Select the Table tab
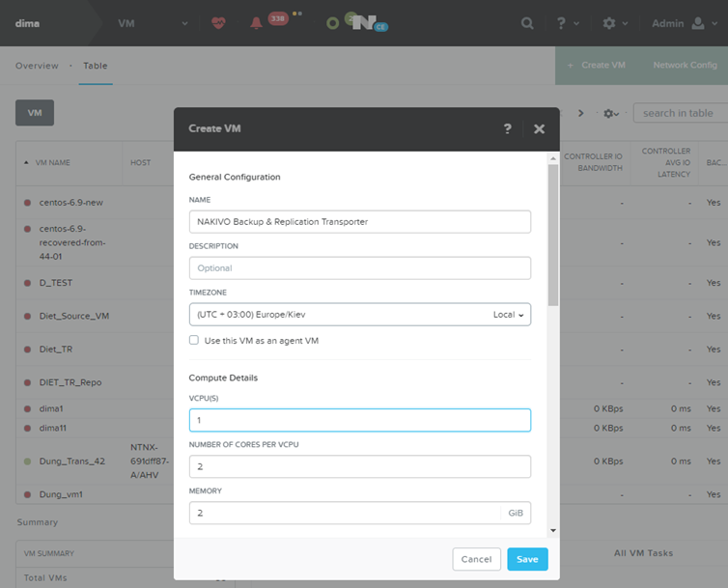The height and width of the screenshot is (588, 728). [x=96, y=66]
